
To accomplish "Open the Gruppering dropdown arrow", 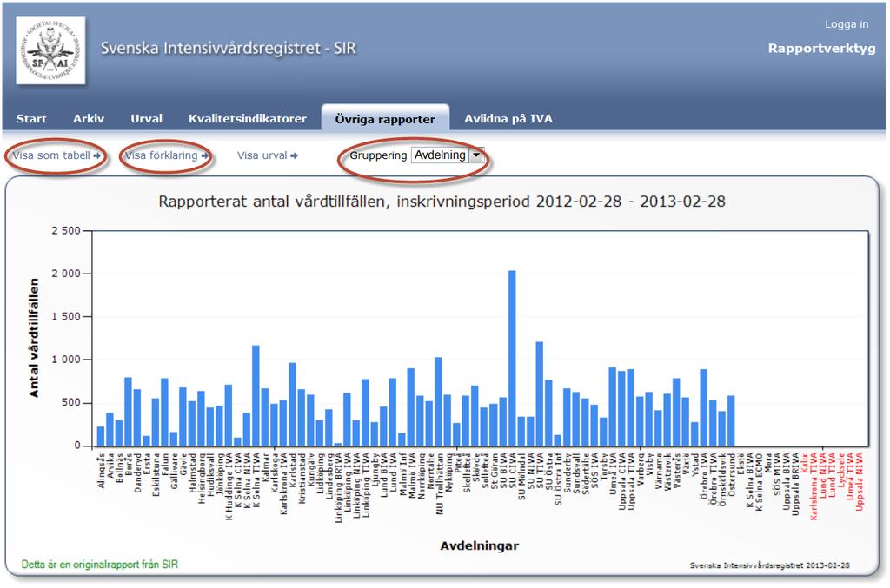I will pos(477,155).
